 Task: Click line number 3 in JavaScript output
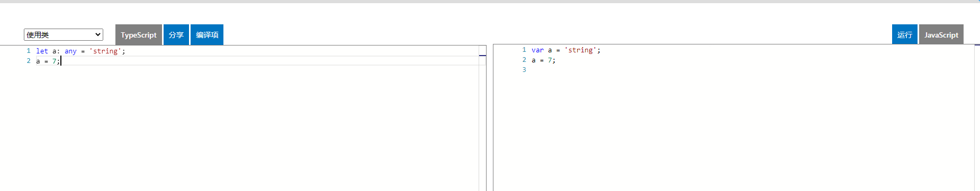(x=524, y=70)
